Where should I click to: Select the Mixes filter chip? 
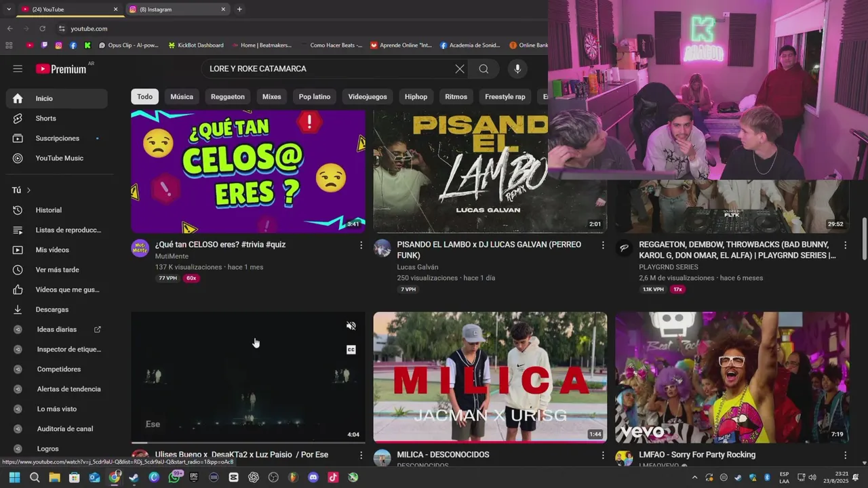pos(272,97)
